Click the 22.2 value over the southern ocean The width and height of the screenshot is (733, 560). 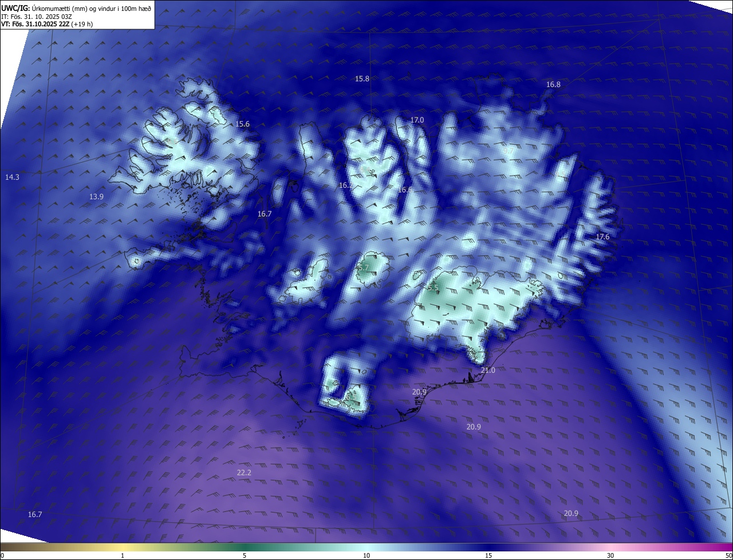244,472
